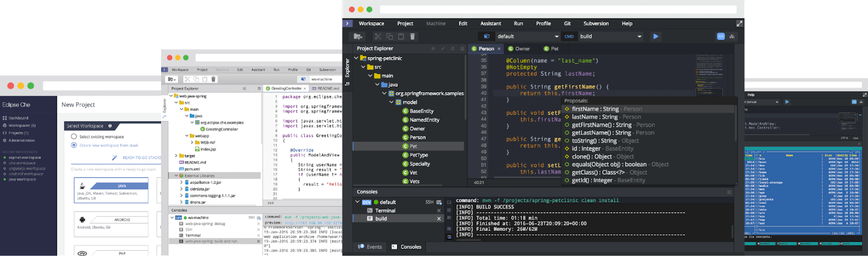Screen dimensions: 868x256
Task: Click the Dashboard icon in Eclipse Che sidebar
Action: point(5,118)
